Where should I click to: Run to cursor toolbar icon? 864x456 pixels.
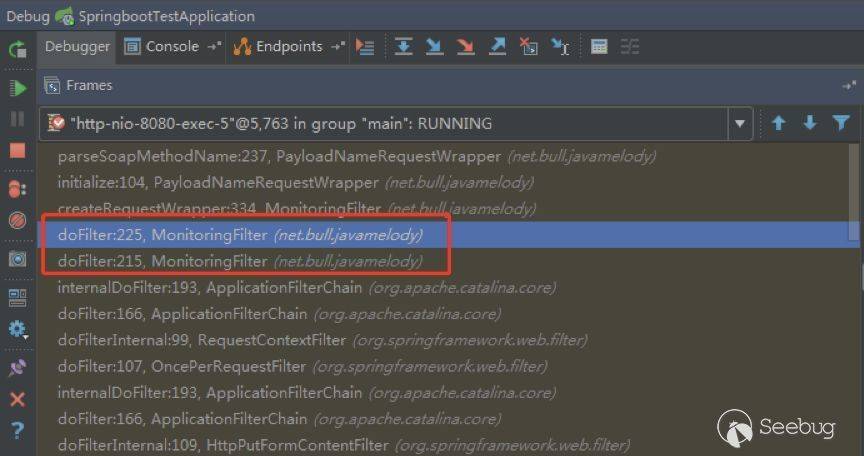560,47
